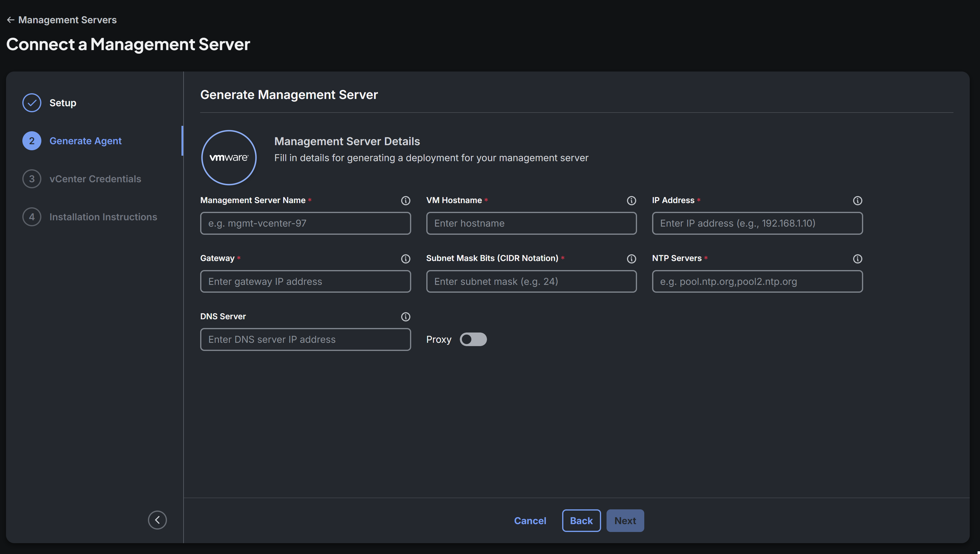The height and width of the screenshot is (554, 980).
Task: Focus the DNS Server input field
Action: pyautogui.click(x=305, y=339)
